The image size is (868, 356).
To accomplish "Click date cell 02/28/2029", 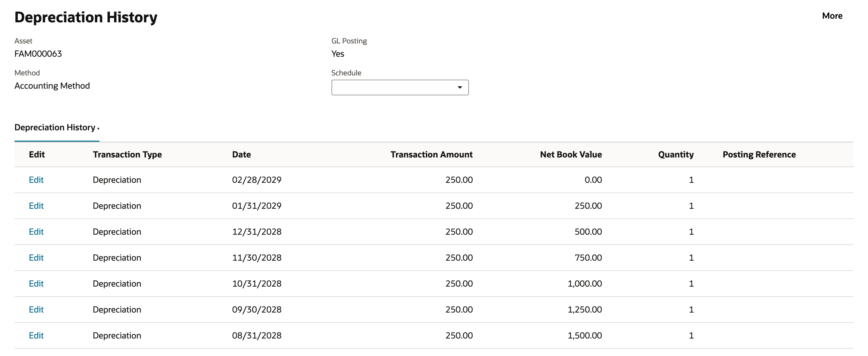I will coord(257,180).
